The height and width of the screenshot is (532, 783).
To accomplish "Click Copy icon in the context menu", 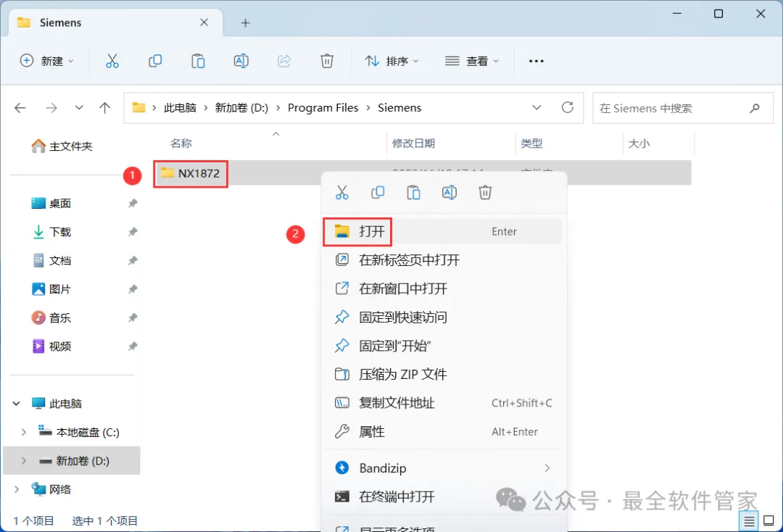I will click(x=378, y=192).
